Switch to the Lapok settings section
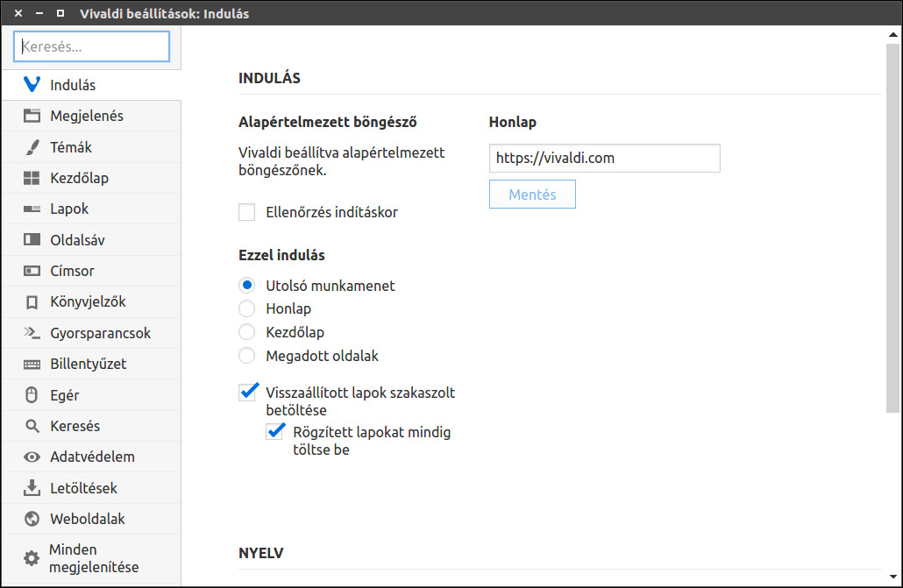903x588 pixels. [x=91, y=209]
